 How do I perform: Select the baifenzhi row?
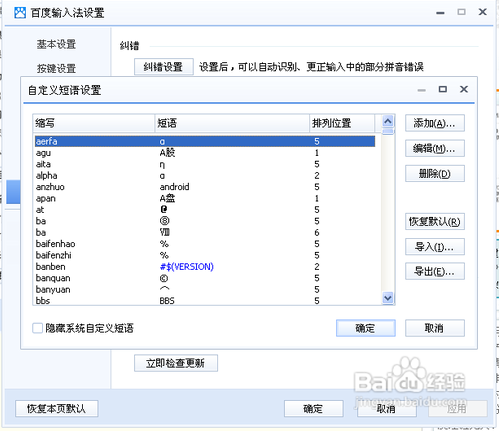point(205,255)
